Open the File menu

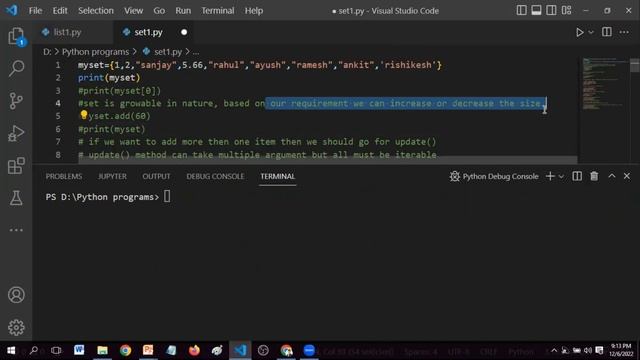35,11
